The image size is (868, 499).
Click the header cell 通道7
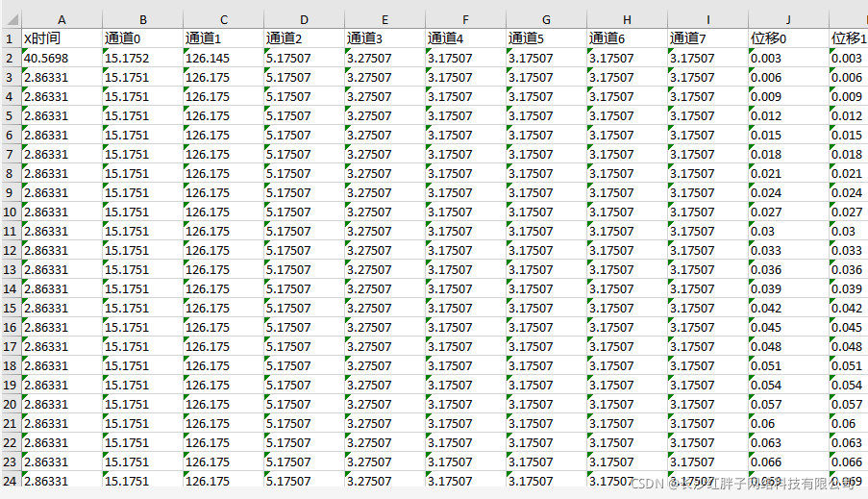pyautogui.click(x=708, y=38)
